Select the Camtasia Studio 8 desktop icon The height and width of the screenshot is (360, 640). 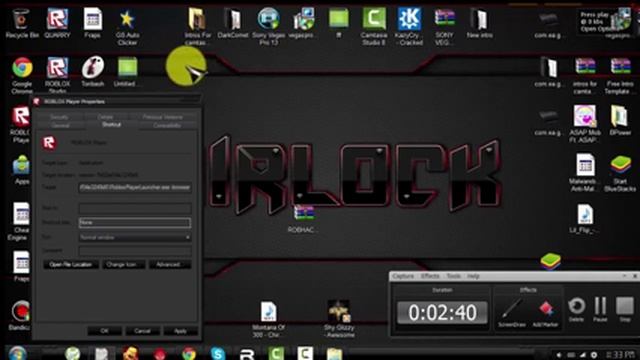click(x=374, y=26)
